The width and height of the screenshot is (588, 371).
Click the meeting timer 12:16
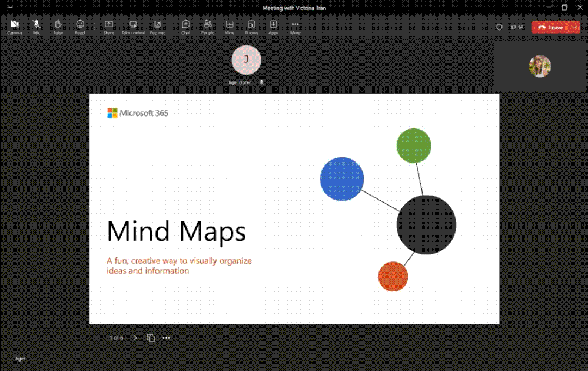[517, 28]
